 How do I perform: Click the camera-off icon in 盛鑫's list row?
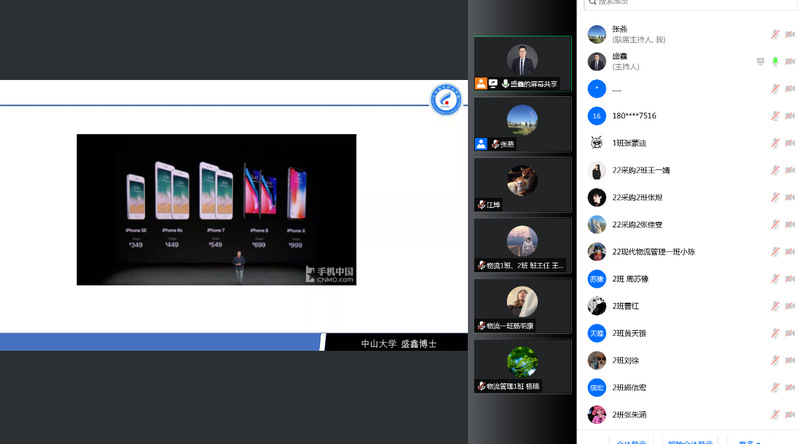790,62
